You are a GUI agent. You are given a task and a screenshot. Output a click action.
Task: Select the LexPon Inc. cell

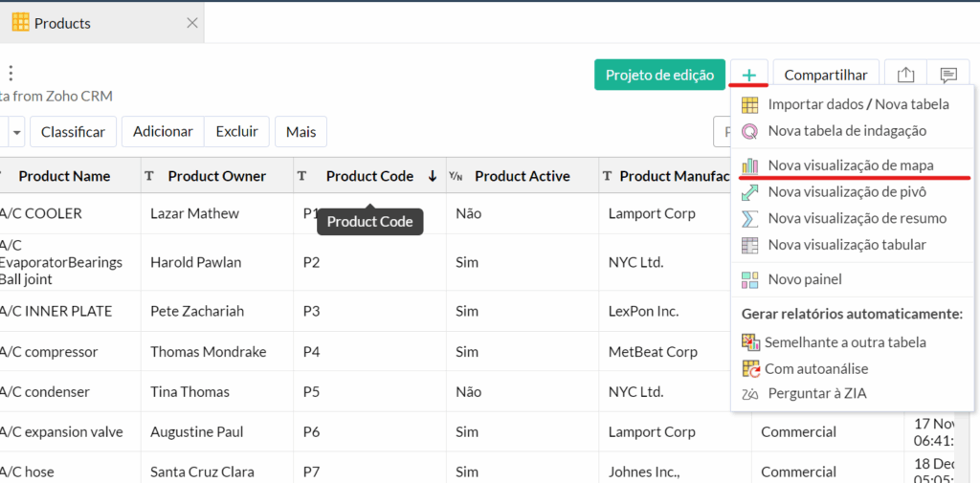click(x=664, y=311)
